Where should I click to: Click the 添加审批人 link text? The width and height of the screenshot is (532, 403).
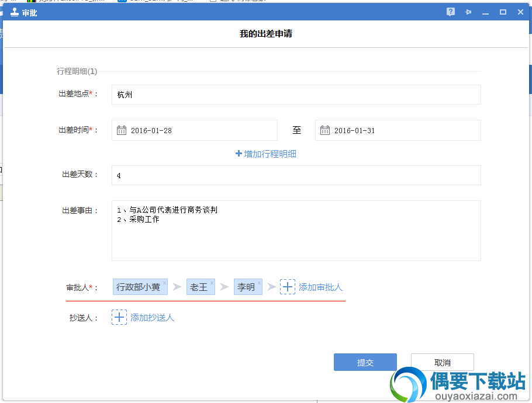click(320, 287)
